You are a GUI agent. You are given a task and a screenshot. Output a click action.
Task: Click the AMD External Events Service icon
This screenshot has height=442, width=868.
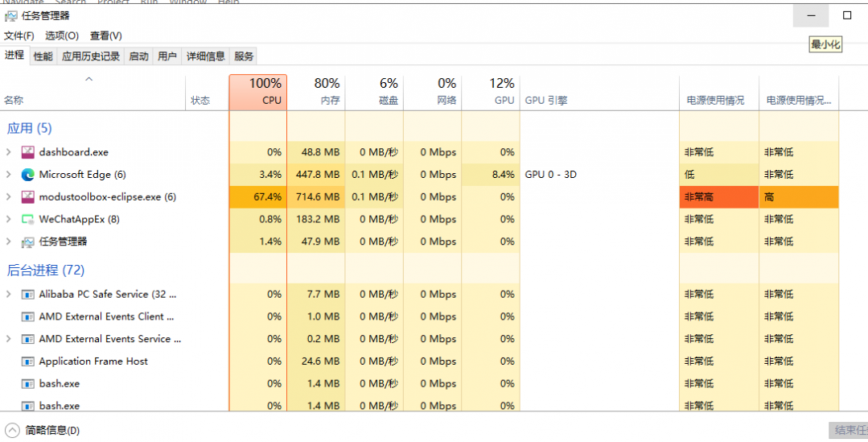(x=27, y=339)
